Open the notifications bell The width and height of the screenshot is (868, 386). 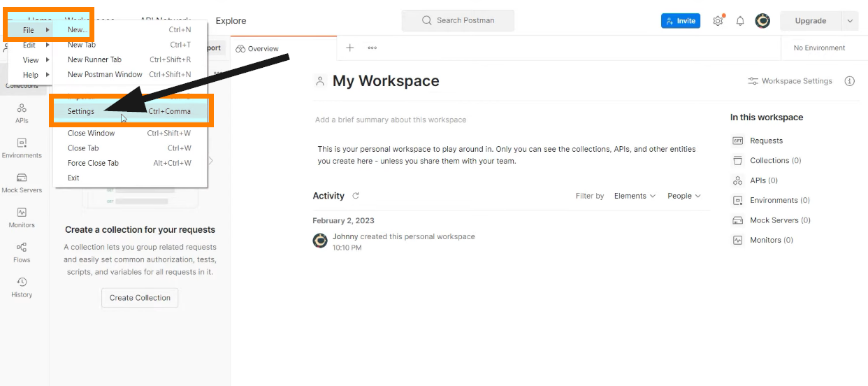tap(740, 21)
